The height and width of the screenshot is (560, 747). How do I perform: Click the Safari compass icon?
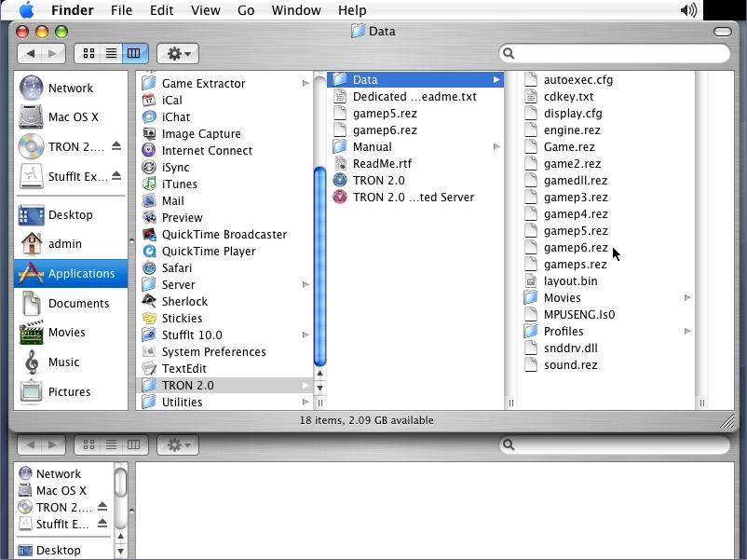149,267
